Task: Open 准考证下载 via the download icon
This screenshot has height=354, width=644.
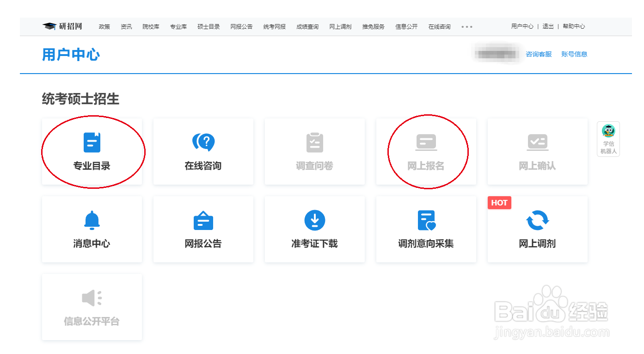Action: tap(315, 220)
